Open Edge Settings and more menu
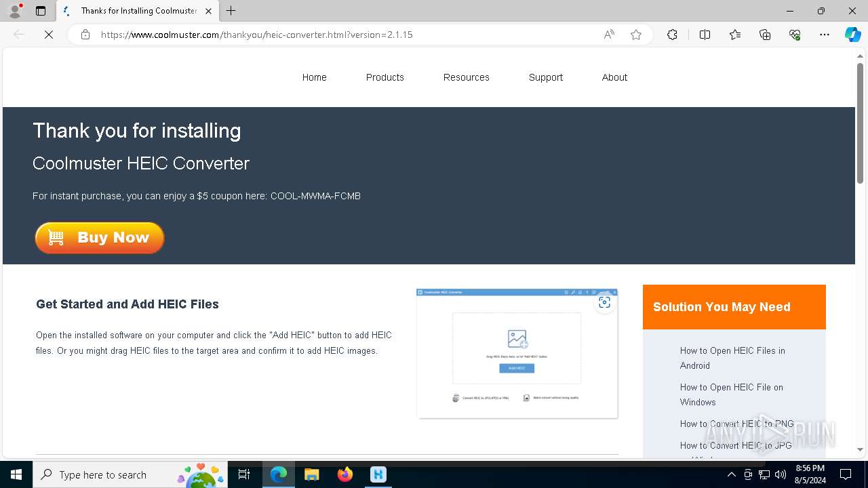868x488 pixels. coord(825,35)
